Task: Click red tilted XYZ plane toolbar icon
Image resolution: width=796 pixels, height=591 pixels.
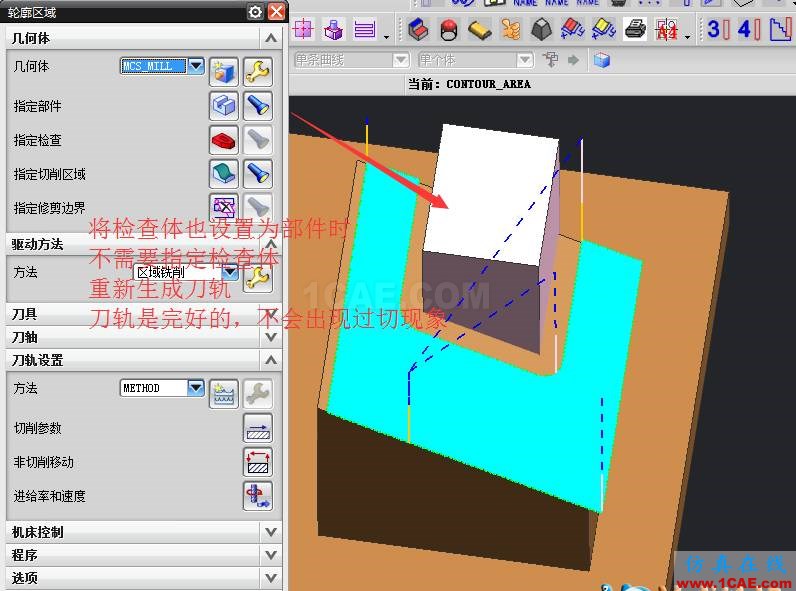Action: point(573,29)
